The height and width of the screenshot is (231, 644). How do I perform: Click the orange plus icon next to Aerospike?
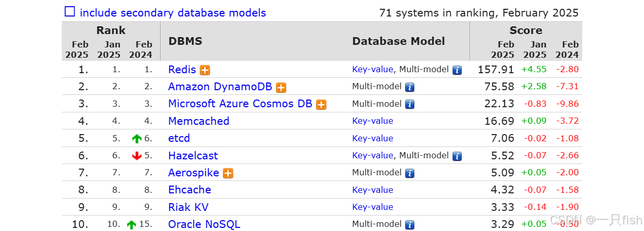tap(228, 173)
